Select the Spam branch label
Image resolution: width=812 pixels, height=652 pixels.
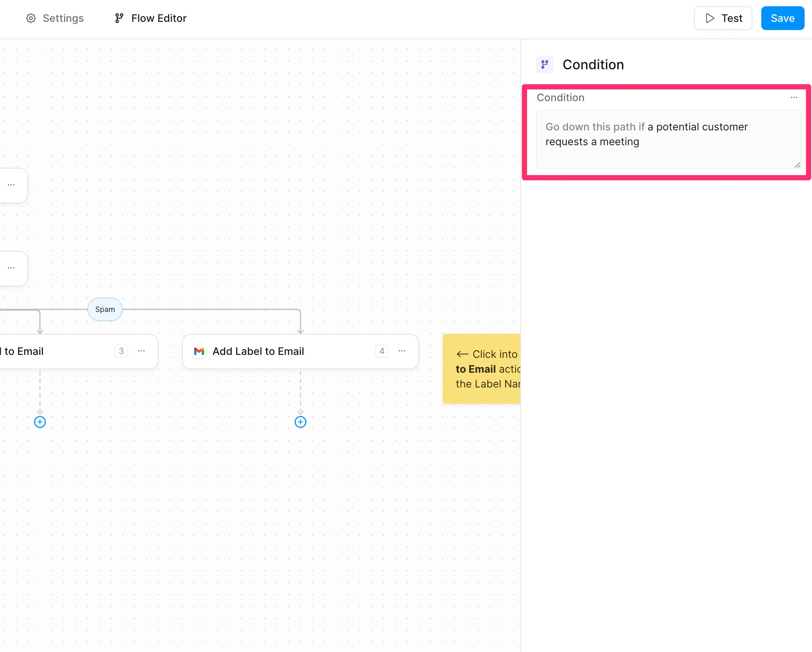pos(105,309)
